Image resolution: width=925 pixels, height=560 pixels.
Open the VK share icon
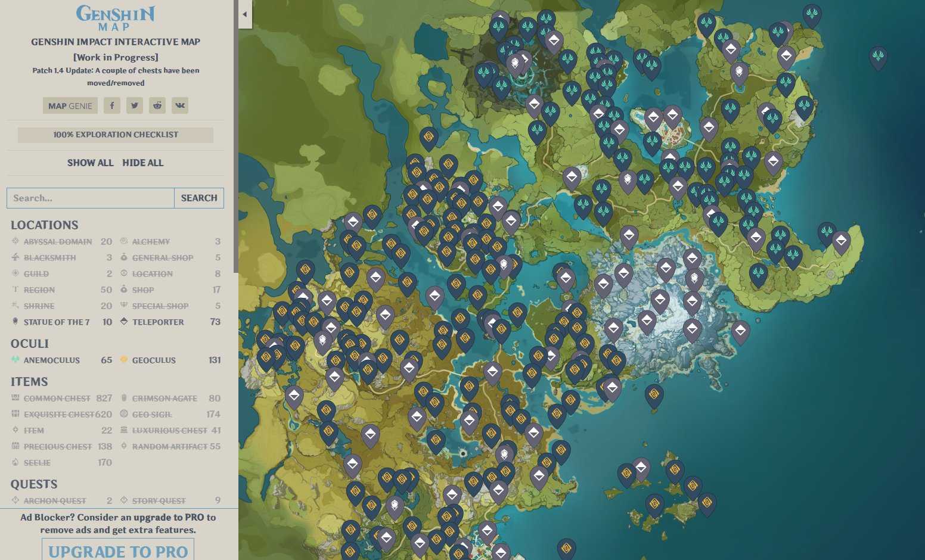click(180, 105)
